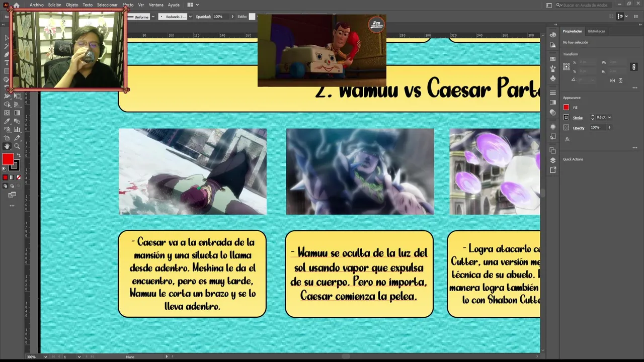Open the Objeto menu
The image size is (644, 362).
coord(72,5)
